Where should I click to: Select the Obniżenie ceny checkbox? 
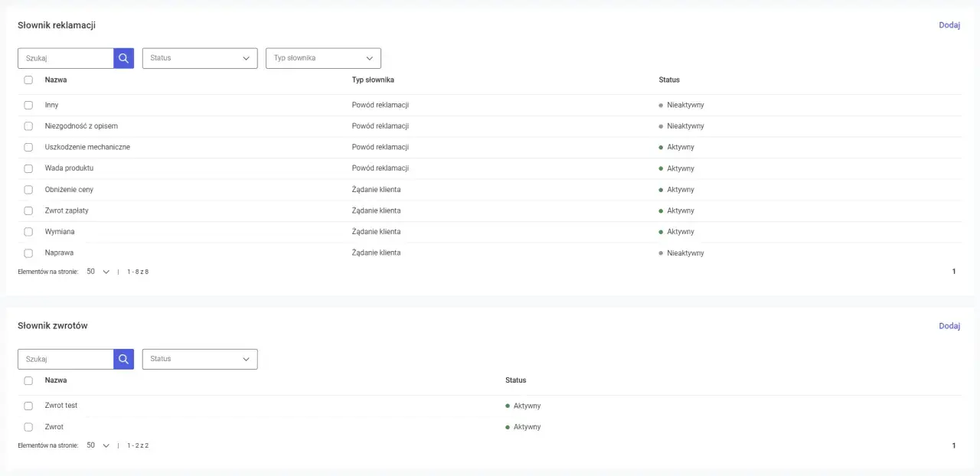tap(28, 189)
